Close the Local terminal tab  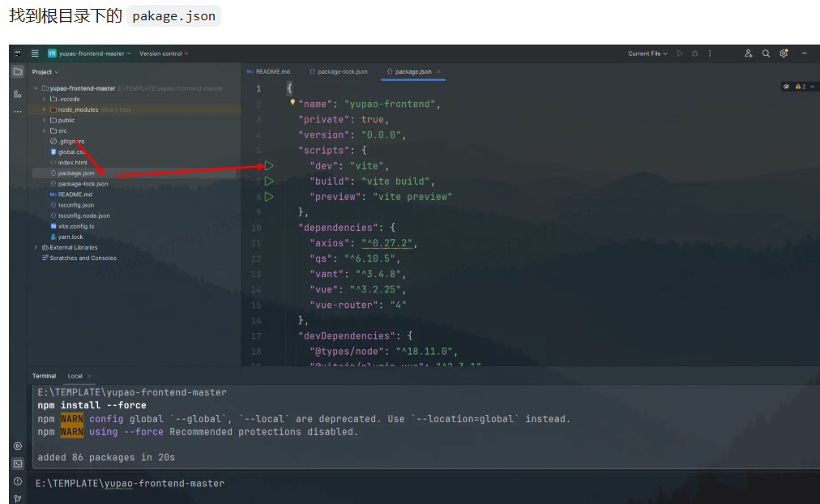(89, 376)
